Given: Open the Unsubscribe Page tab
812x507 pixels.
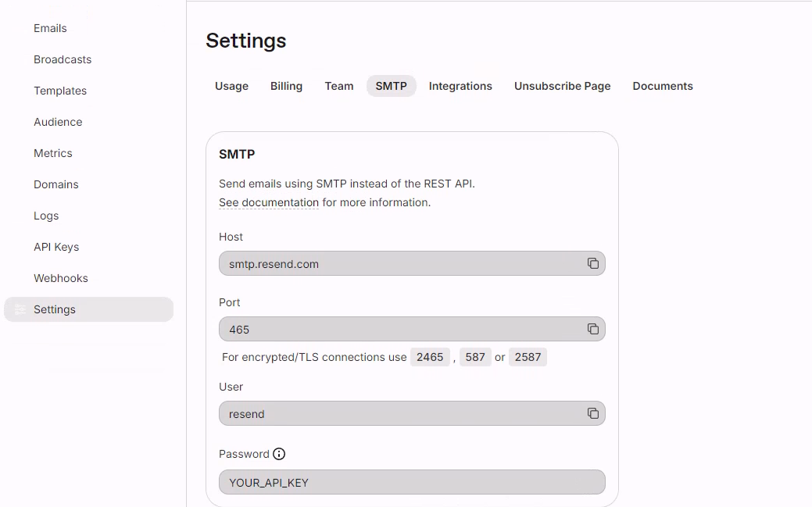Looking at the screenshot, I should 562,86.
